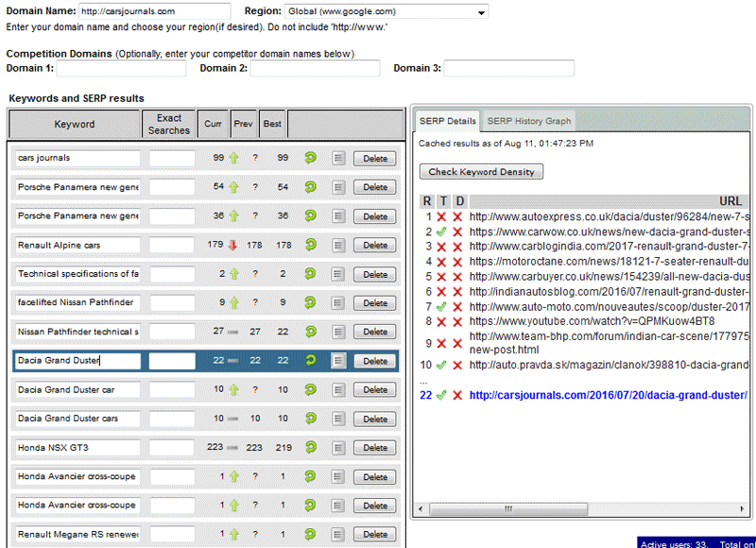Open details icon for 'Honda NSX GT3'
This screenshot has width=756, height=548.
point(338,447)
